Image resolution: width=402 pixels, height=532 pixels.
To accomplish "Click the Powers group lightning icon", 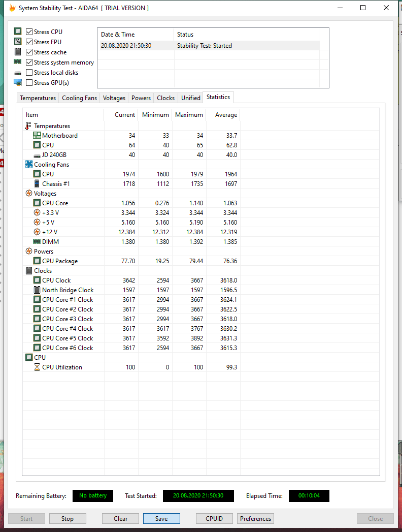I will pos(29,252).
